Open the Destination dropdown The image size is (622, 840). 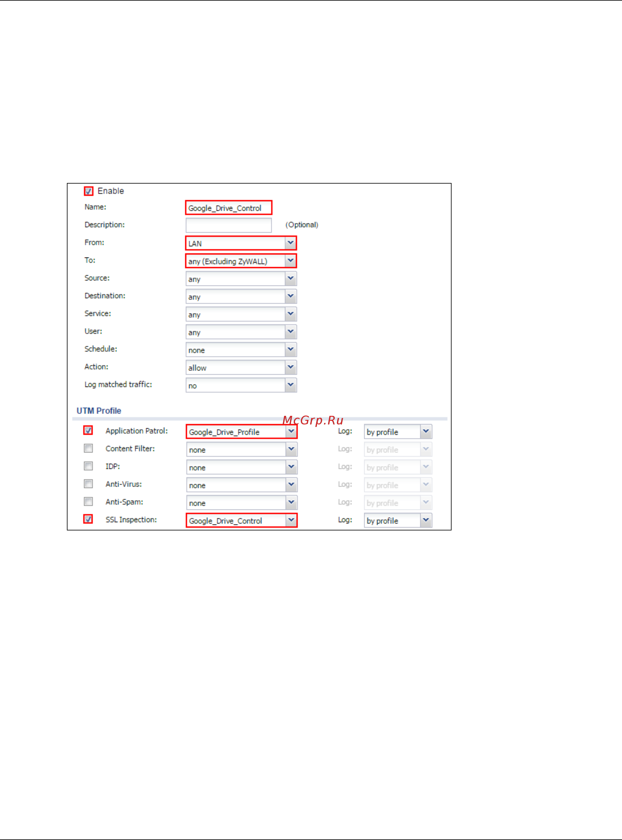point(241,296)
